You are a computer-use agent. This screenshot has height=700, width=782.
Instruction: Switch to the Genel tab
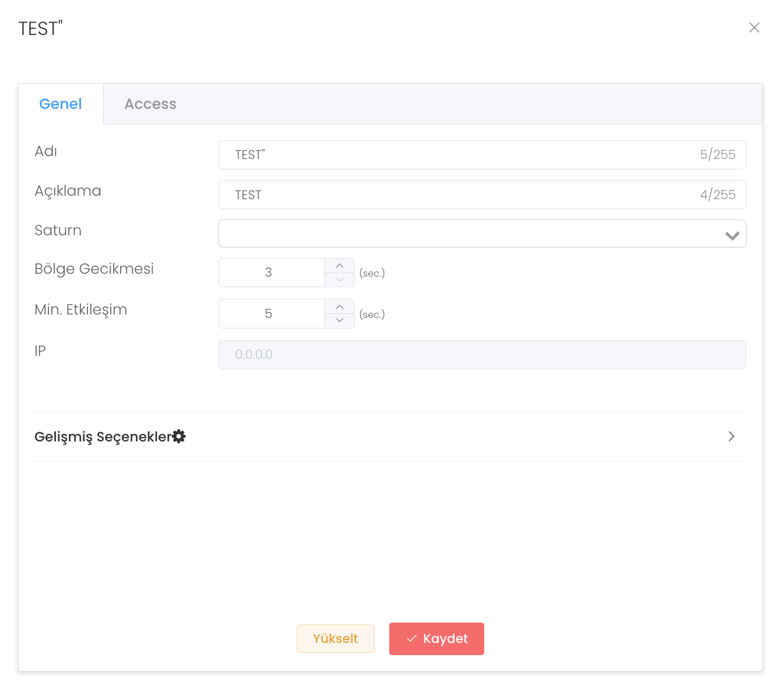click(x=61, y=104)
